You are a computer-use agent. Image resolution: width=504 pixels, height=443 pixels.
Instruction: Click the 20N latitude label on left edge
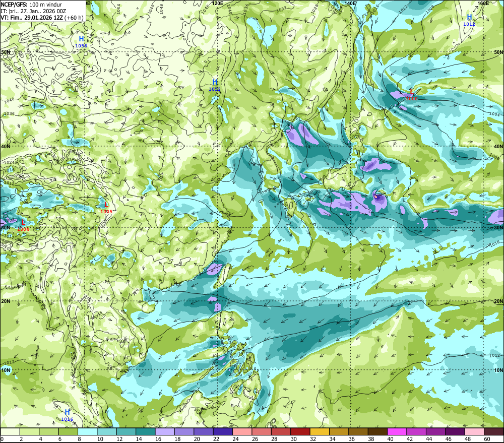point(6,301)
